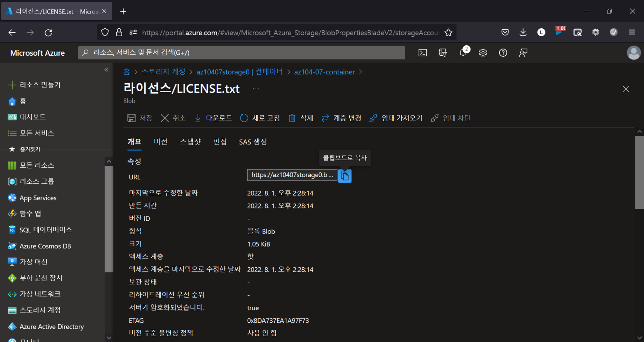The image size is (644, 342).
Task: Click the 저장 toolbar button
Action: (x=140, y=118)
